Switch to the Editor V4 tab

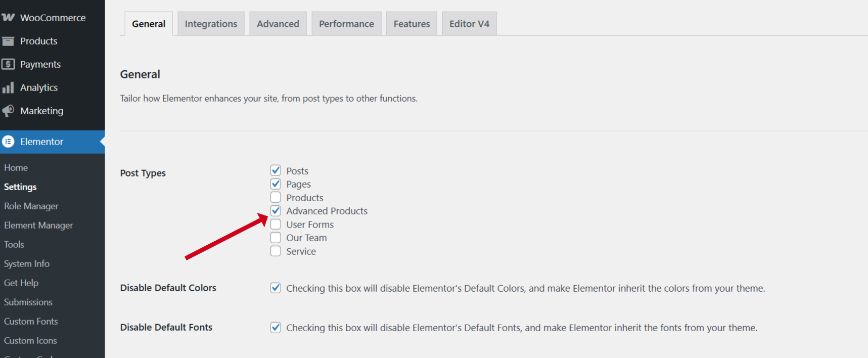(469, 23)
